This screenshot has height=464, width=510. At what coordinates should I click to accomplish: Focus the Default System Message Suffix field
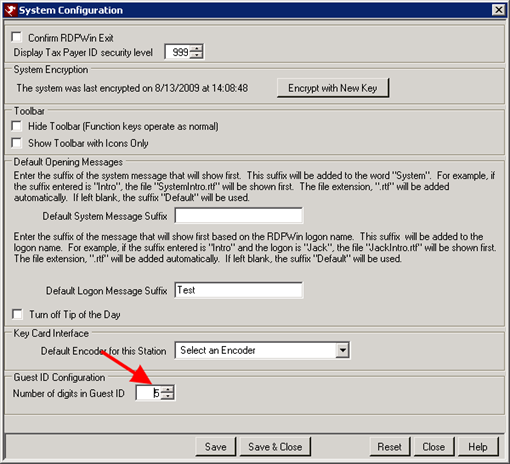239,216
